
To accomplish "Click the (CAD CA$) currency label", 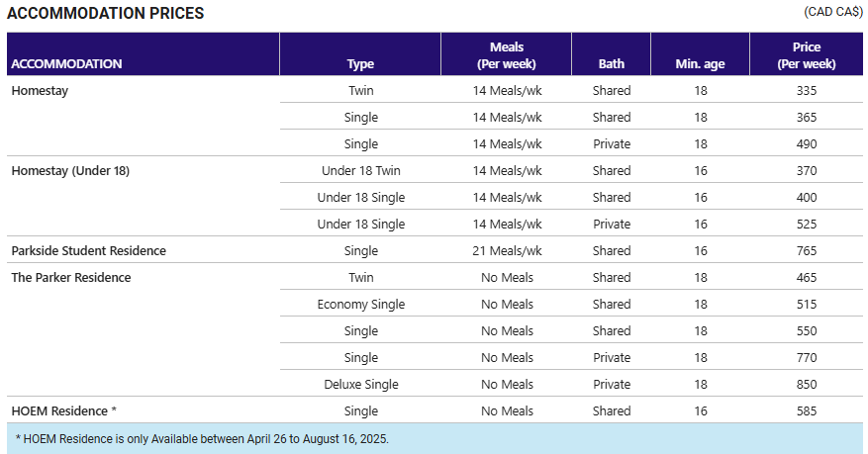I will coord(833,12).
